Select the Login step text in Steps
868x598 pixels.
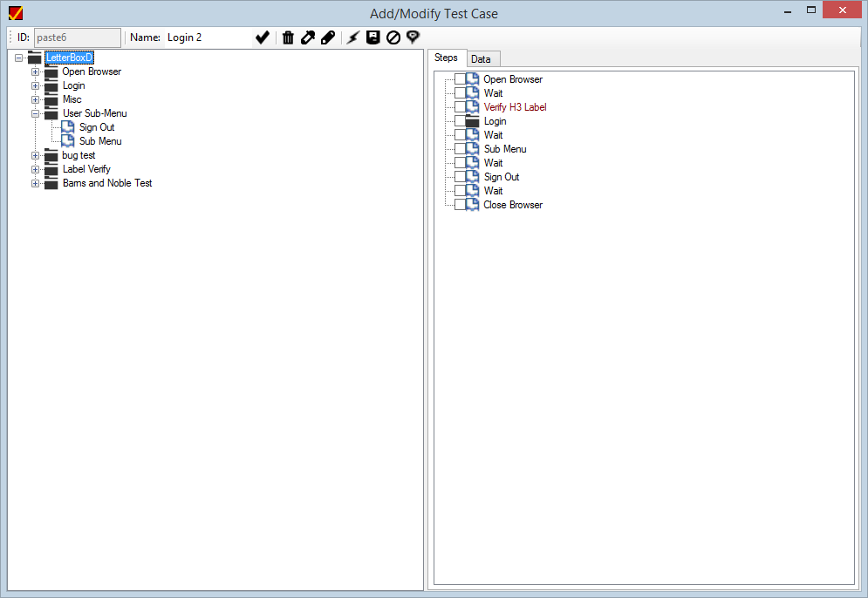pos(495,121)
